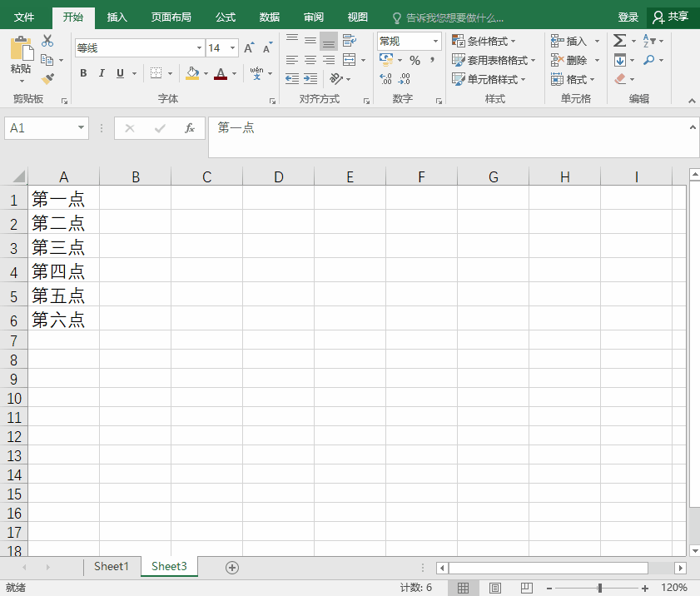The height and width of the screenshot is (596, 700).
Task: Apply cell borders icon
Action: [156, 73]
